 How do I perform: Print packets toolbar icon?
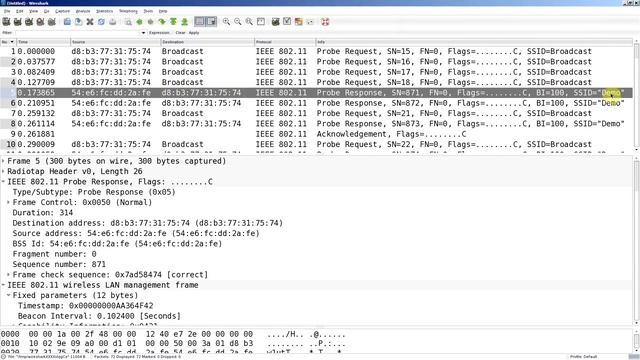click(x=113, y=22)
